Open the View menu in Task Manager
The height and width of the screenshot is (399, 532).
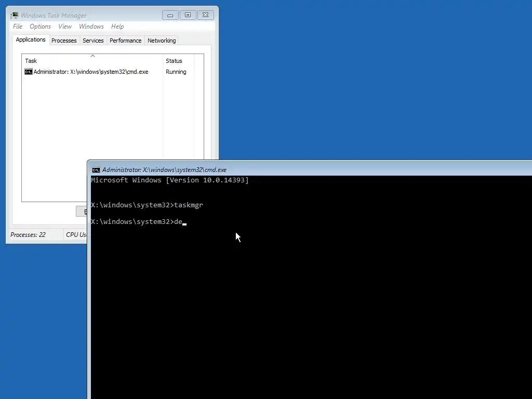pyautogui.click(x=65, y=26)
